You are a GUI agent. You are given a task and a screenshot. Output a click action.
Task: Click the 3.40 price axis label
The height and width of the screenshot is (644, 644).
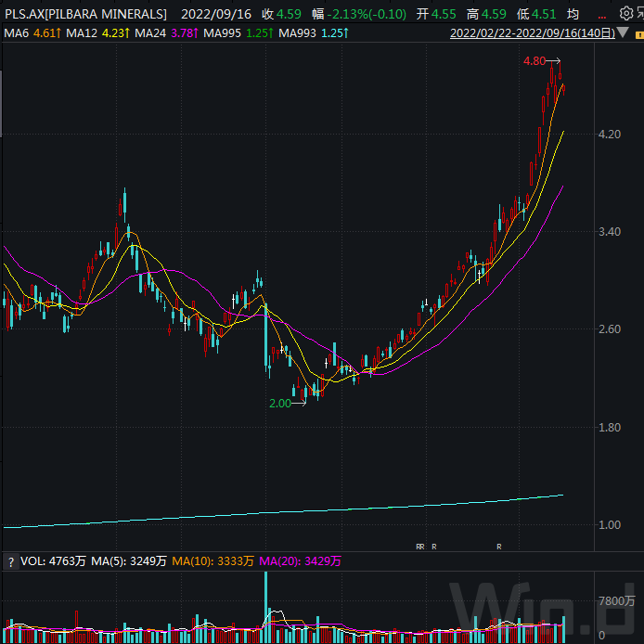[x=609, y=232]
